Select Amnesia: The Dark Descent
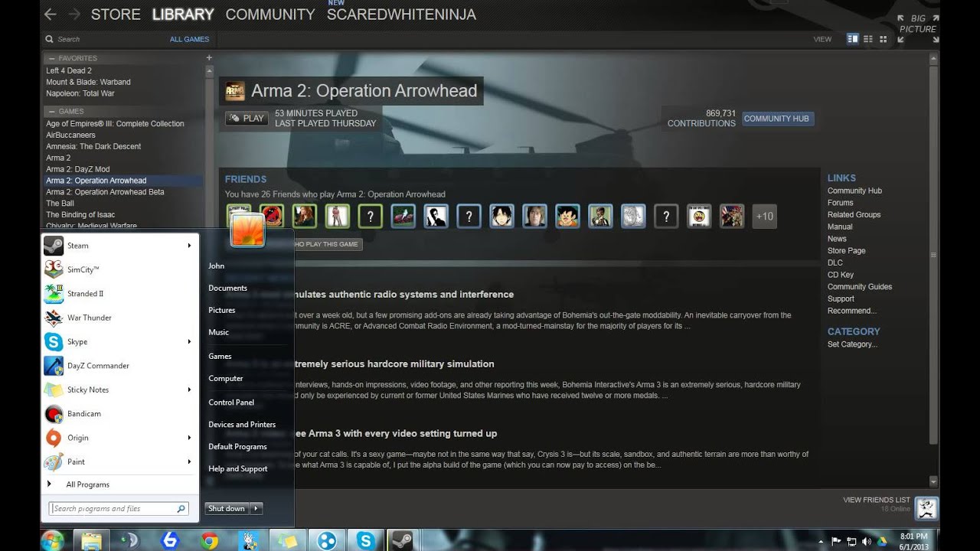 tap(93, 146)
